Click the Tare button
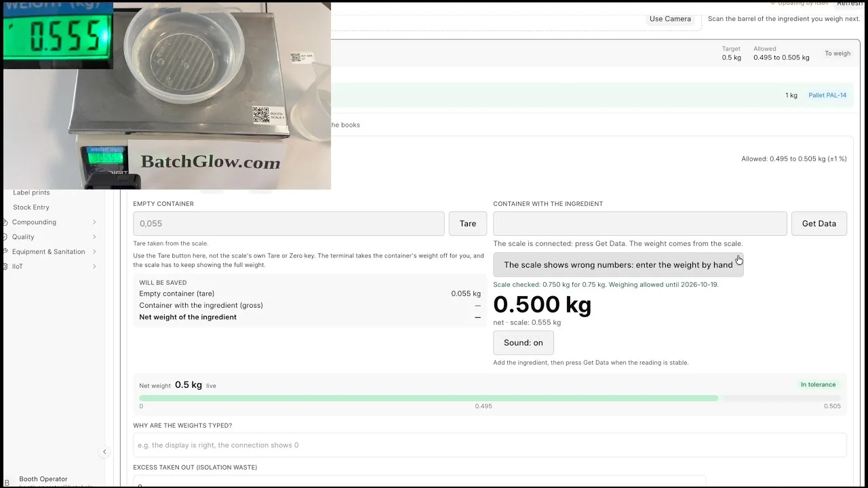 point(468,224)
